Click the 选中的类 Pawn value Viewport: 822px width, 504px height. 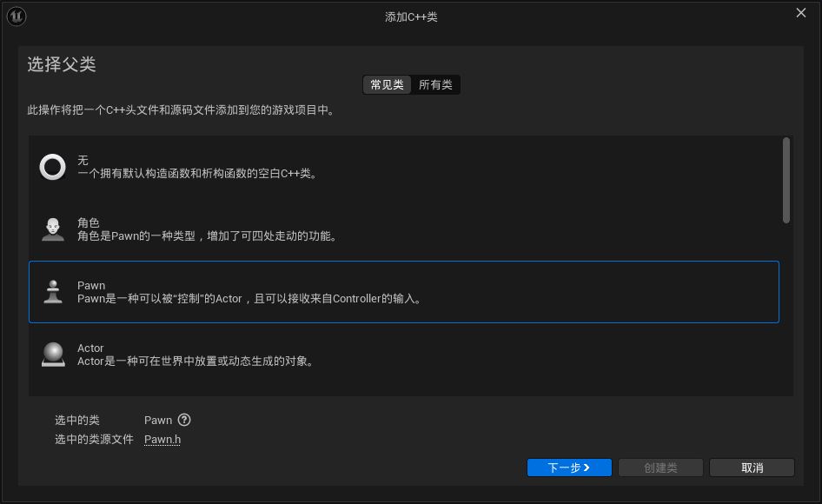pos(158,420)
